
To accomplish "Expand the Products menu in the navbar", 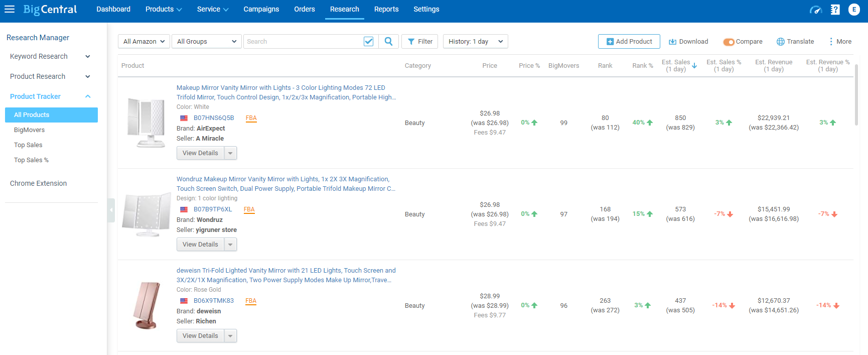I will (164, 9).
